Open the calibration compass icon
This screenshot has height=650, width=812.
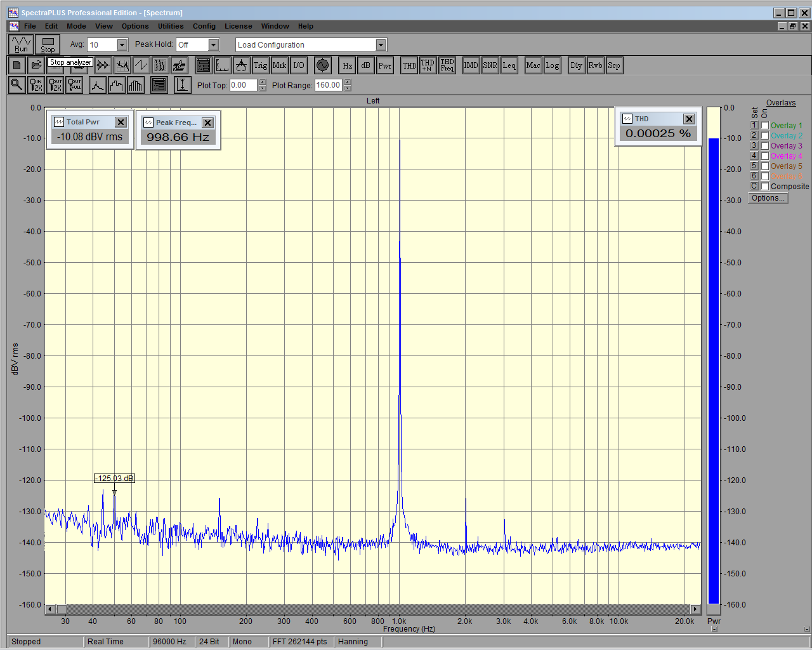point(242,65)
